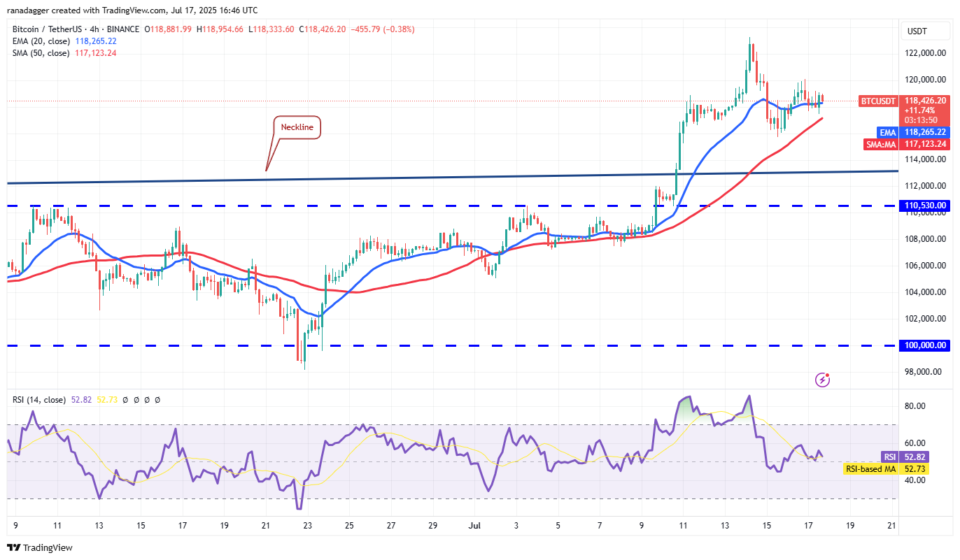Select the 100,000.00 horizontal level label
960x560 pixels.
pyautogui.click(x=925, y=345)
